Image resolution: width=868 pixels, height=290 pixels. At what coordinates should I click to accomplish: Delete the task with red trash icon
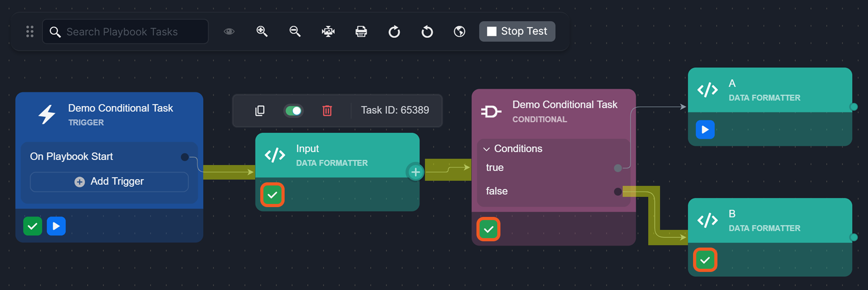pyautogui.click(x=327, y=111)
